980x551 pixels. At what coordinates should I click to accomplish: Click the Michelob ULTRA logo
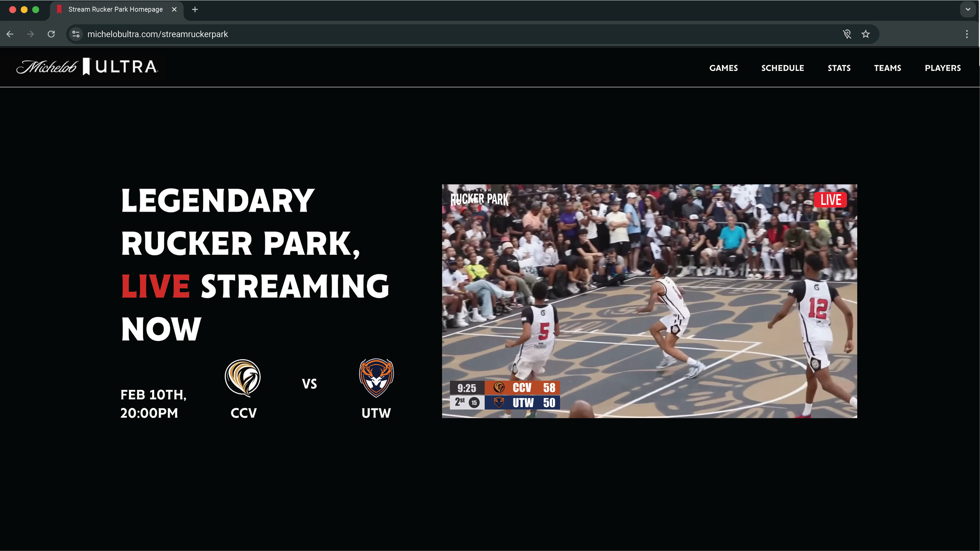(x=87, y=67)
